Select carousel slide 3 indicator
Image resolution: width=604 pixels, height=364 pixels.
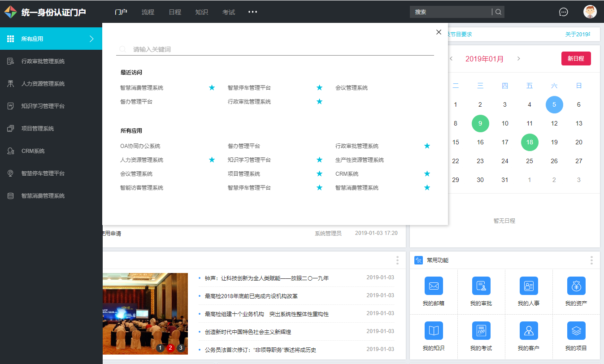[181, 347]
